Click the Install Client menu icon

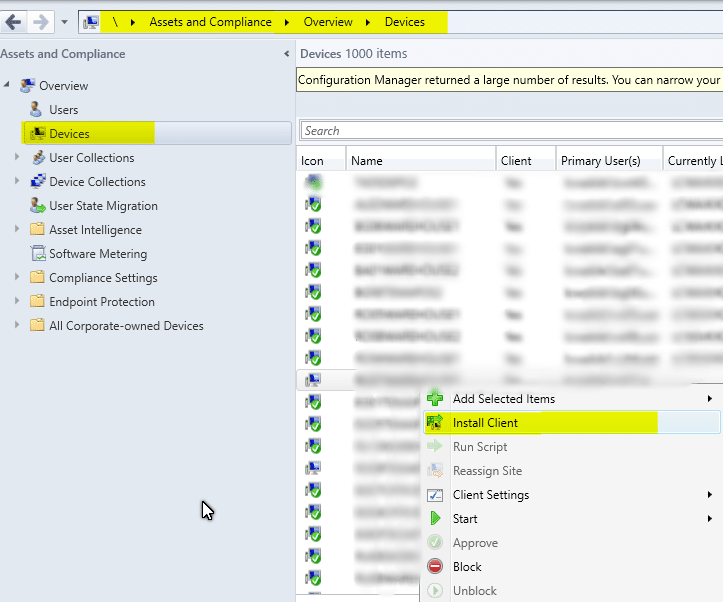435,422
